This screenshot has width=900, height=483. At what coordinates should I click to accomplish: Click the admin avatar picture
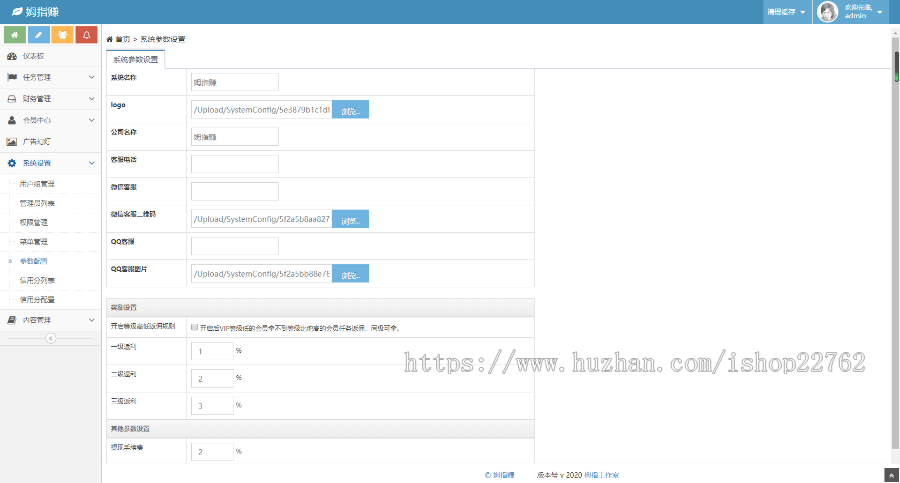pyautogui.click(x=827, y=12)
